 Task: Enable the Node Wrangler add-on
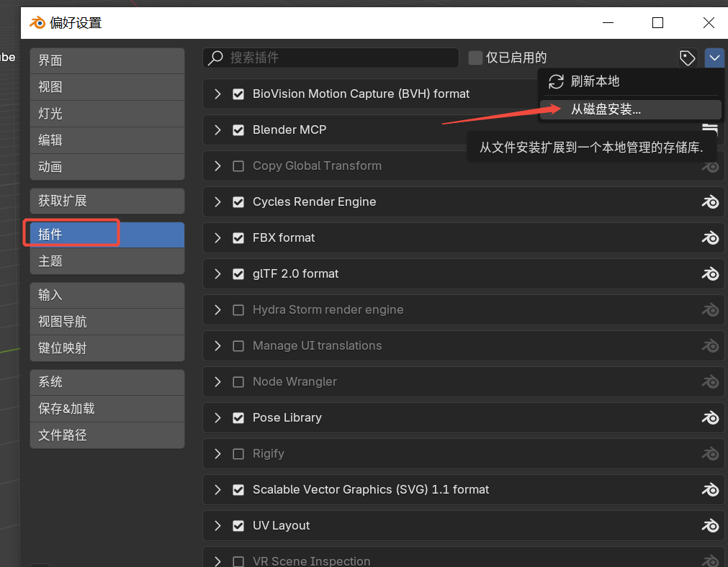(x=238, y=382)
